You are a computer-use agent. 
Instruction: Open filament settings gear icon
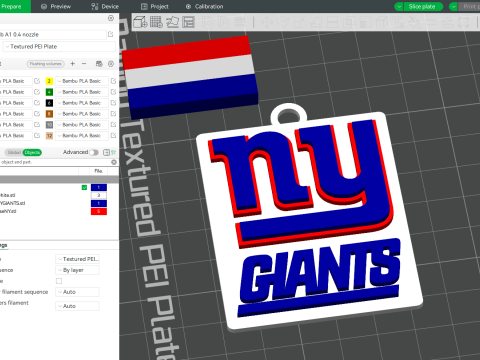(x=111, y=63)
